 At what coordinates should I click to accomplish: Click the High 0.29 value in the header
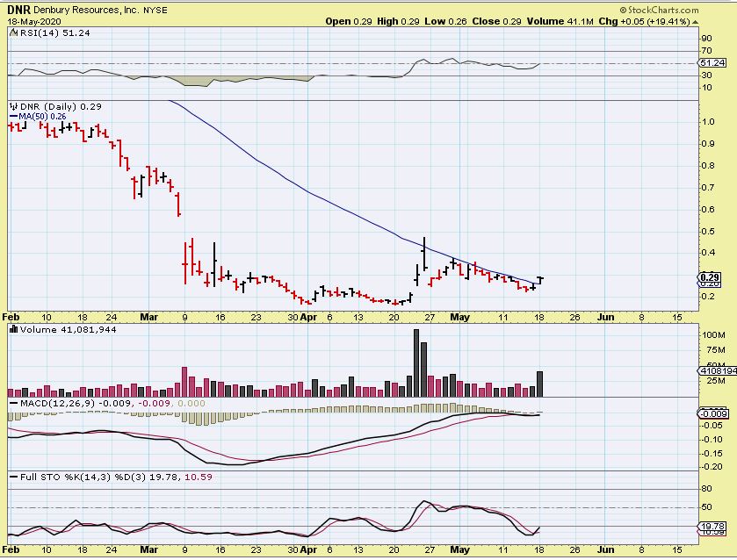398,22
